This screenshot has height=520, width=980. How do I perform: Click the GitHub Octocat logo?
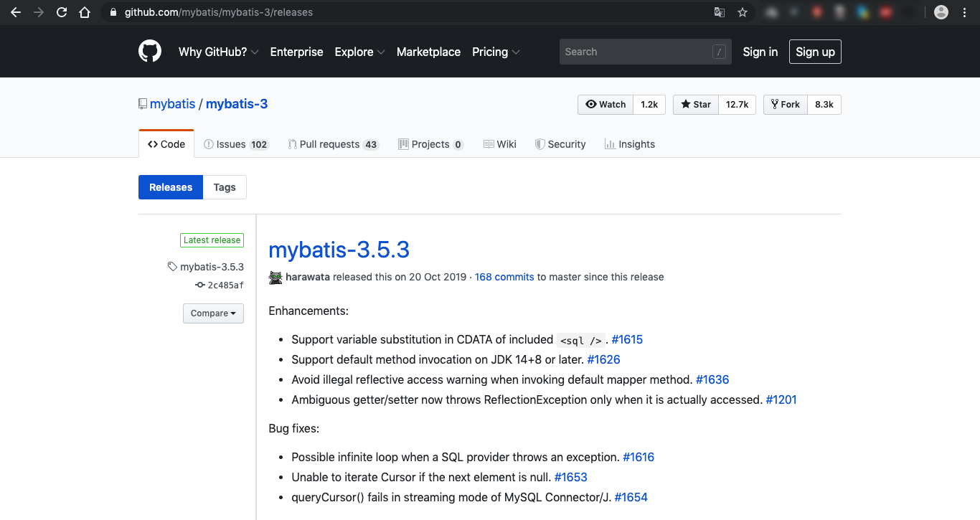click(x=150, y=52)
